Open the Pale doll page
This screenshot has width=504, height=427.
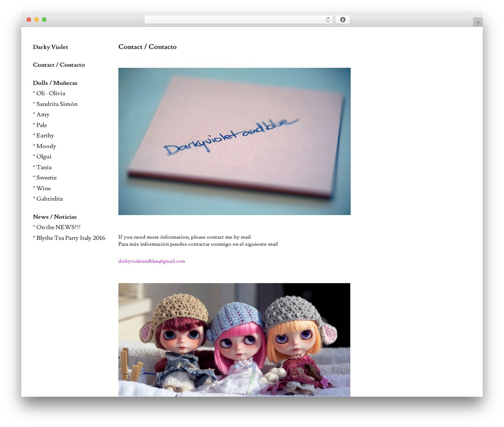coord(40,125)
